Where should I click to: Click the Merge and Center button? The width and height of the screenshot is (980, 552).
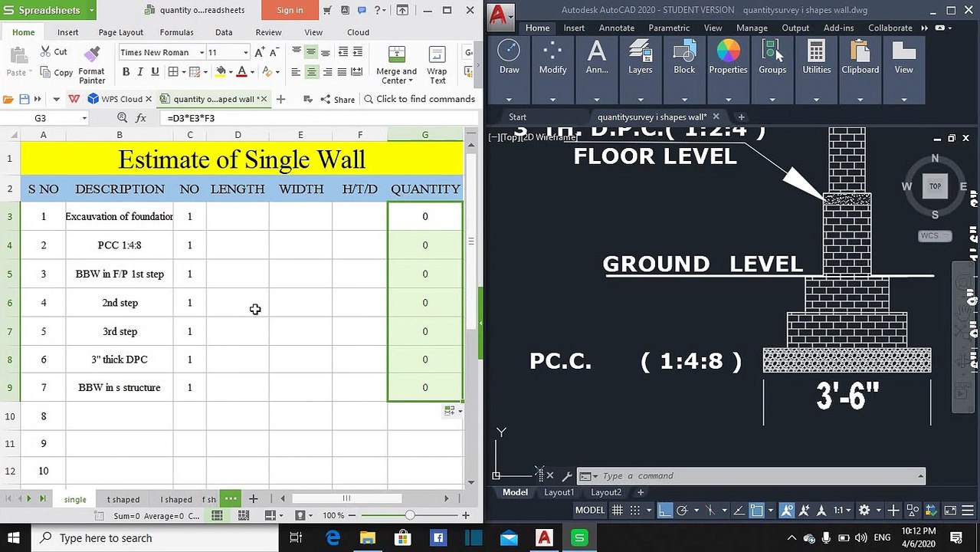[x=397, y=65]
